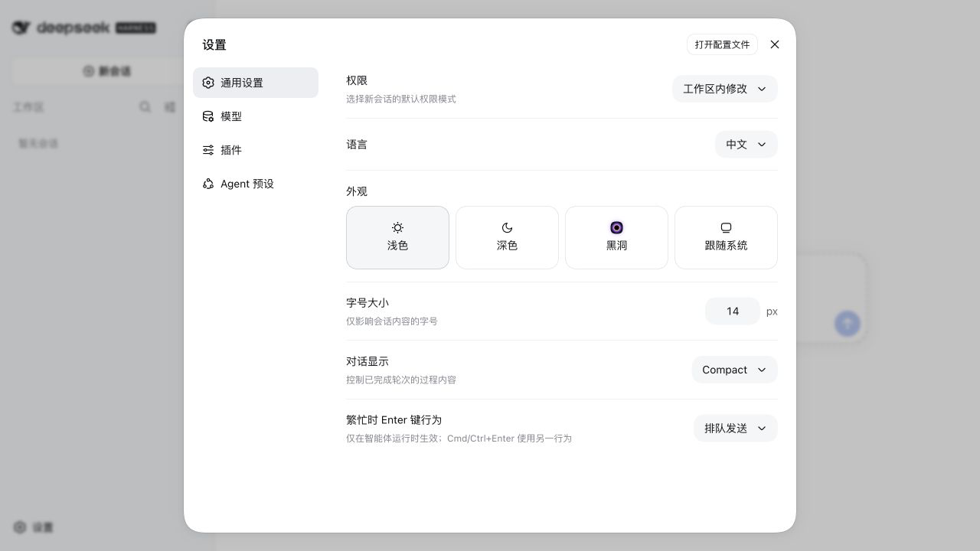Click the 语言 label
The height and width of the screenshot is (551, 980).
point(357,145)
